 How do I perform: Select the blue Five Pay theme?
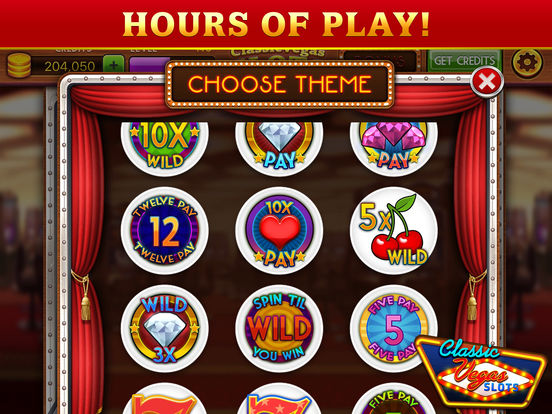394,328
